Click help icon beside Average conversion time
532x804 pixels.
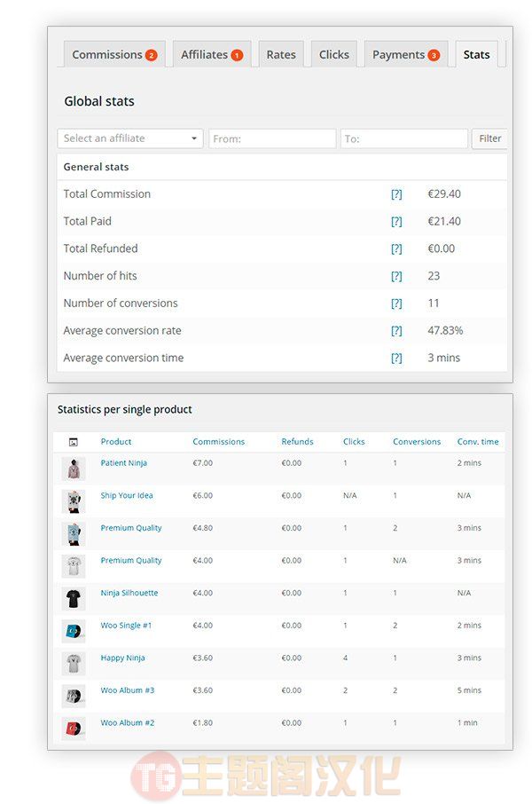(x=396, y=358)
